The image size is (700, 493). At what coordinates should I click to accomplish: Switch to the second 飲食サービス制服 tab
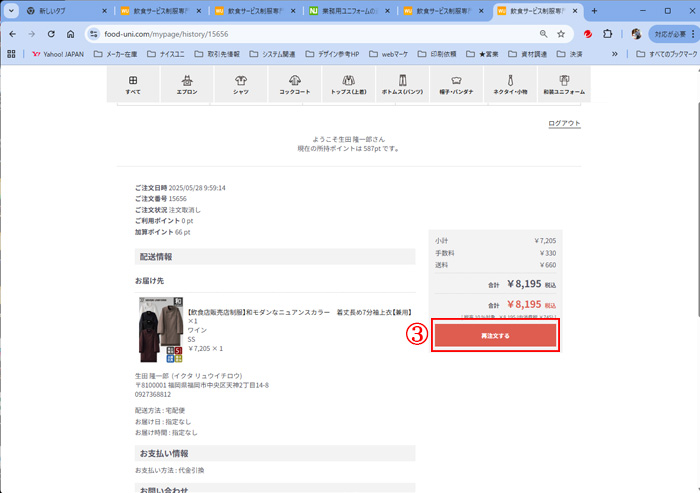click(x=254, y=11)
